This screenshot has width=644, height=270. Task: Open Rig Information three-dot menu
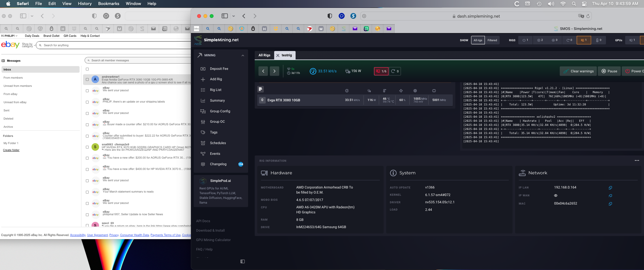637,160
